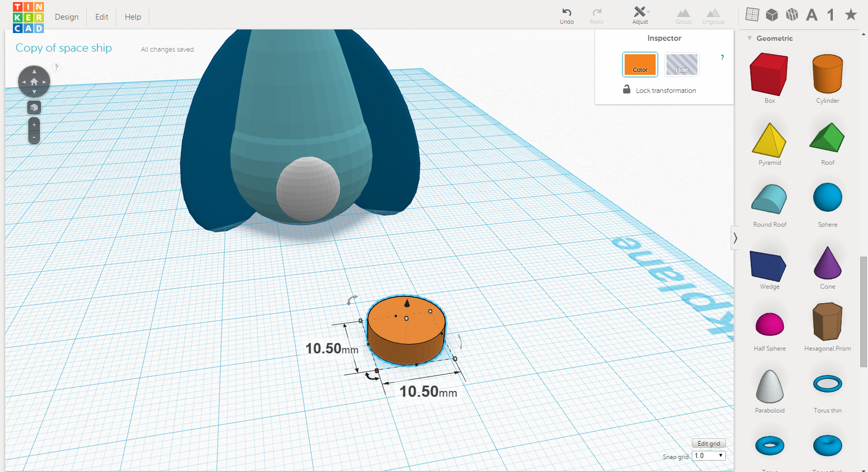Pick the grey Paraboloid shape

click(x=770, y=387)
